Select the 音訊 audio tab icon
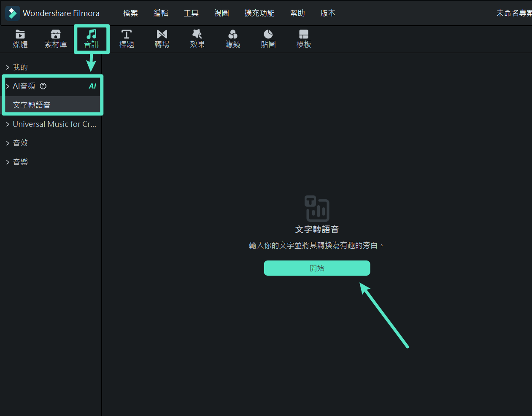Screen dimensions: 532x416 (91, 34)
